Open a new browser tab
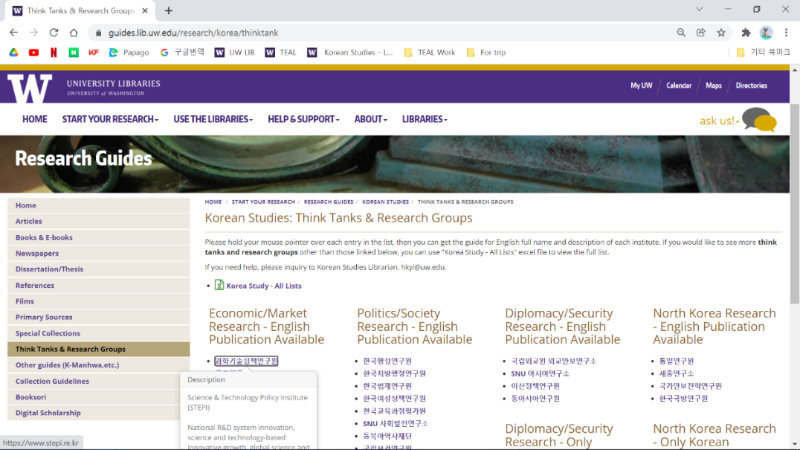 coord(169,10)
